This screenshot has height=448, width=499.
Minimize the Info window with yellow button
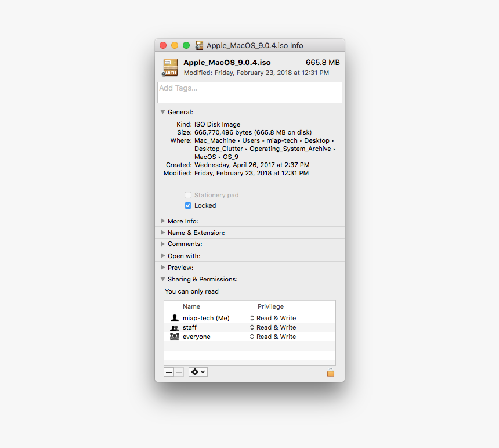coord(175,45)
